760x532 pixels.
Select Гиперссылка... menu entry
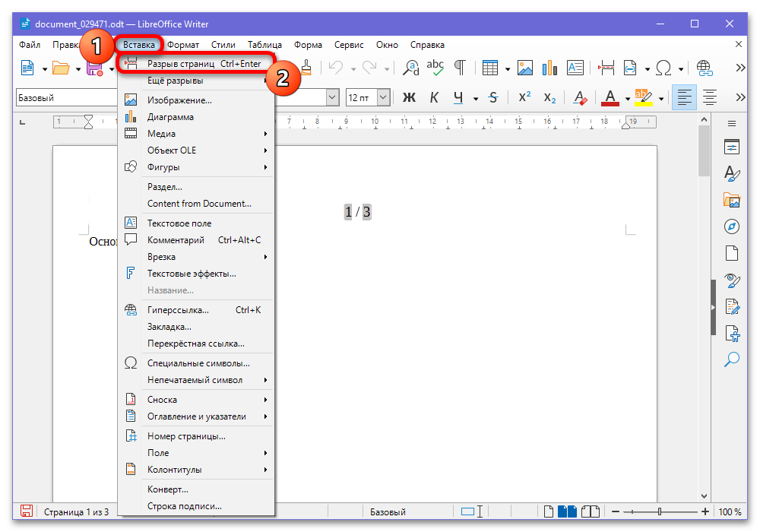[196, 310]
